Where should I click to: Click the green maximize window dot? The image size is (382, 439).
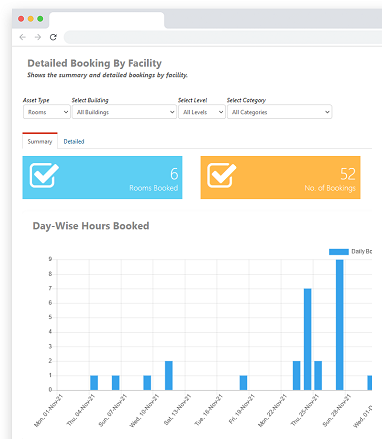click(40, 19)
